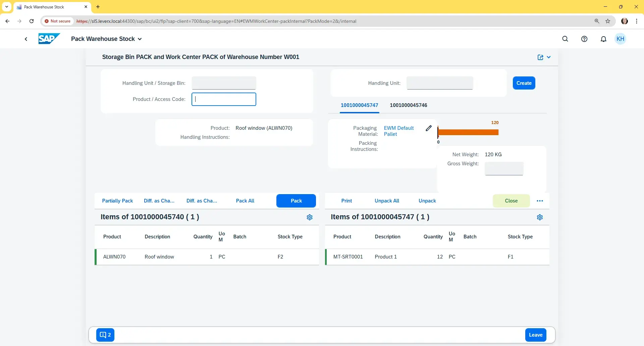Open the help question mark icon
The height and width of the screenshot is (346, 644).
(x=584, y=39)
